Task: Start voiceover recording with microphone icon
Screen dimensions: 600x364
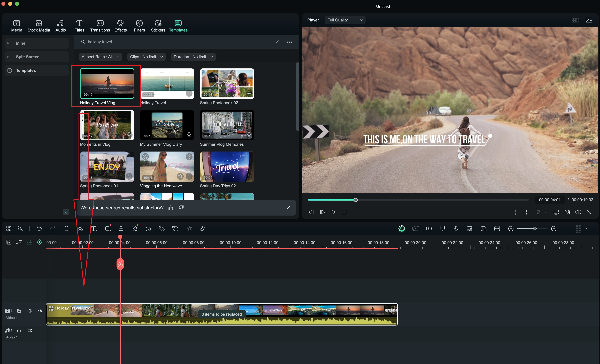Action: click(x=456, y=228)
